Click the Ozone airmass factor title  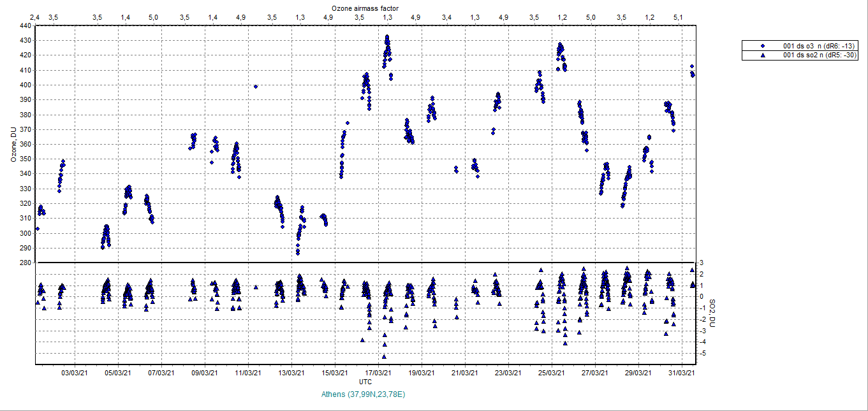(x=365, y=7)
